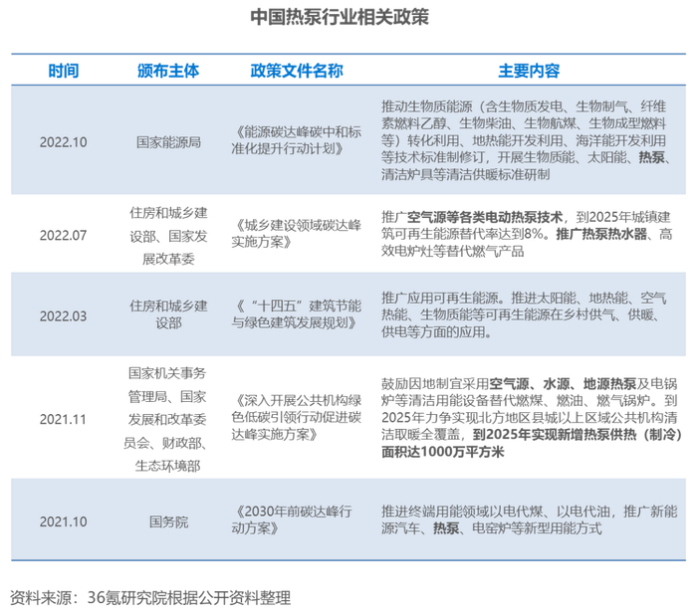
Task: Select content text starting 鼓励因地制宜采用
Action: 531,418
